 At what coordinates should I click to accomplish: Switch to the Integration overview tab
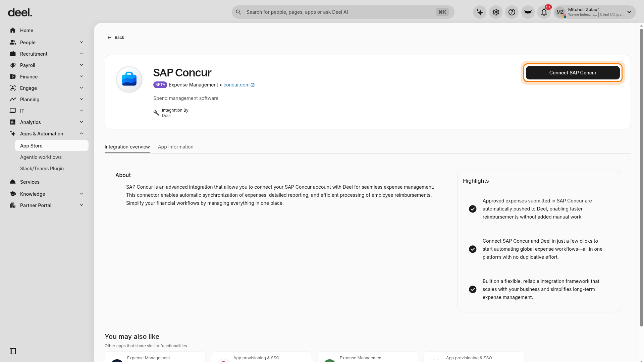pyautogui.click(x=127, y=147)
